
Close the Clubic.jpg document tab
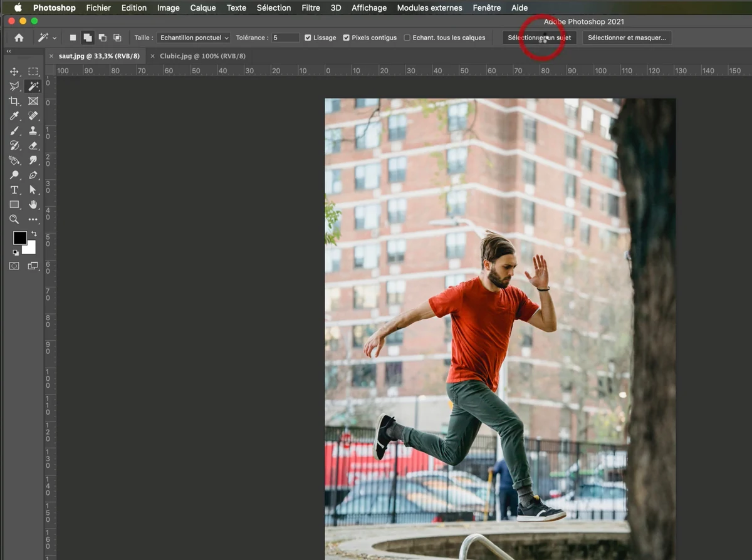point(152,56)
